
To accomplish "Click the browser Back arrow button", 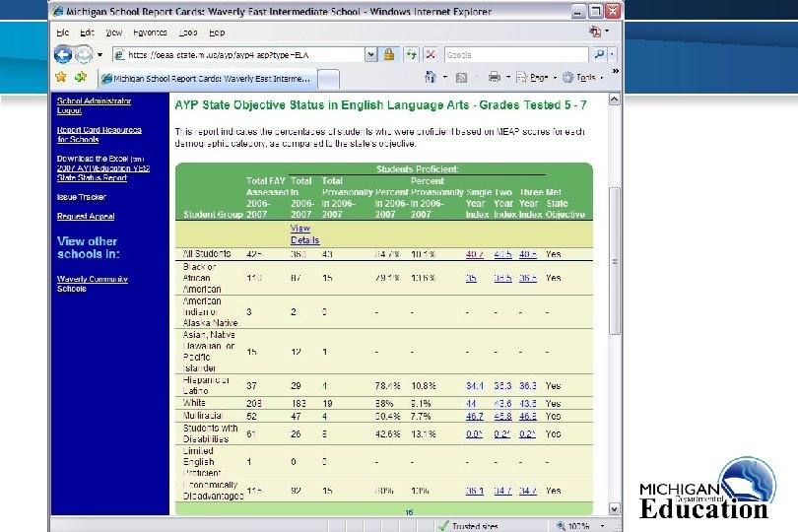I will coord(63,54).
